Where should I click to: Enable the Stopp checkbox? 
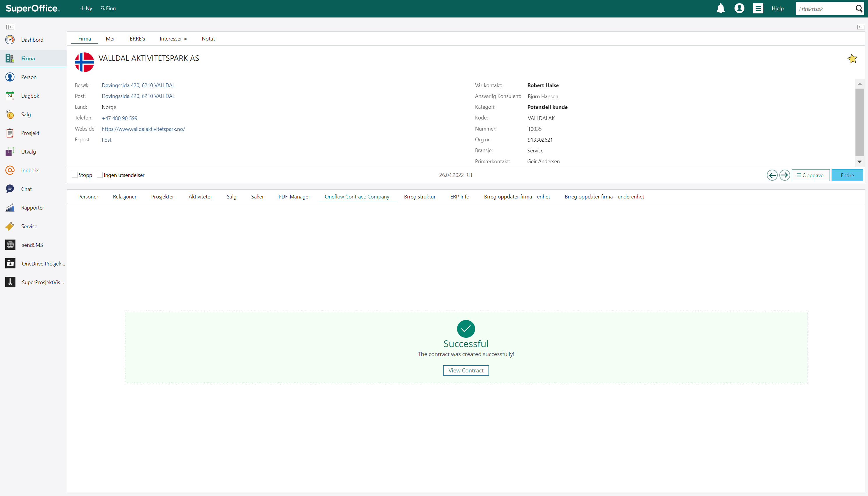coord(75,175)
